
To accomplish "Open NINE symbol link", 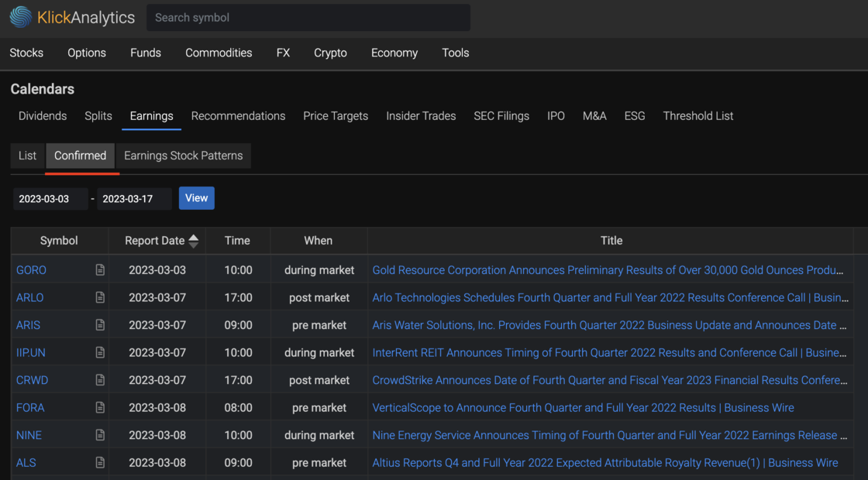I will point(29,435).
